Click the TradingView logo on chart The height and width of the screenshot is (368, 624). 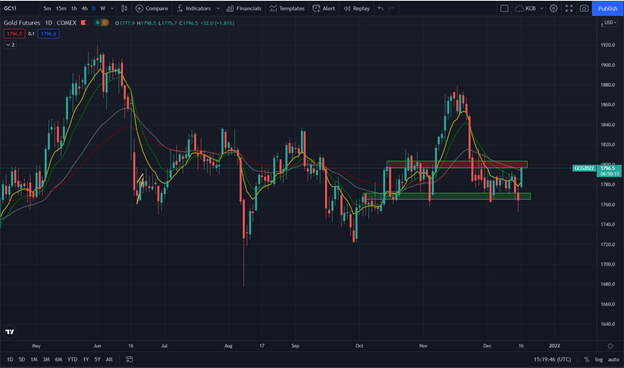[x=10, y=331]
